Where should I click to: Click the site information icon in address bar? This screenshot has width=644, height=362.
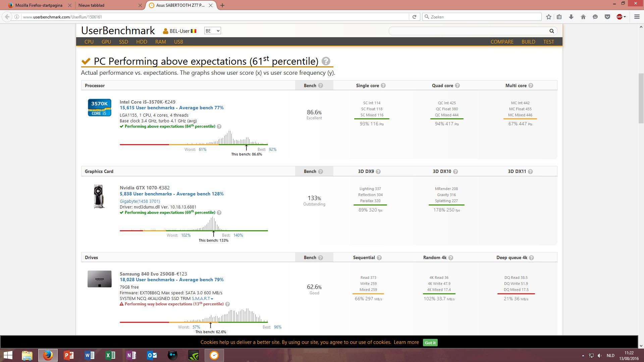17,17
